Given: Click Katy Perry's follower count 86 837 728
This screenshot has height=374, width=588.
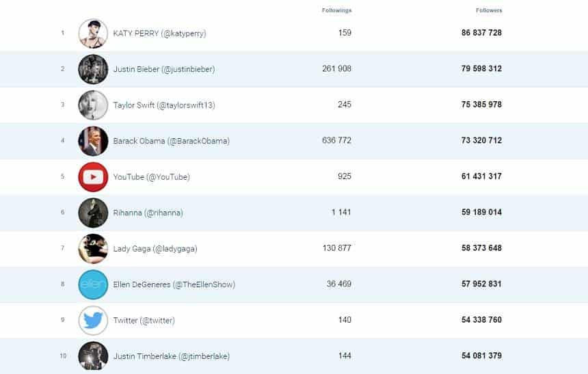Looking at the screenshot, I should point(481,33).
